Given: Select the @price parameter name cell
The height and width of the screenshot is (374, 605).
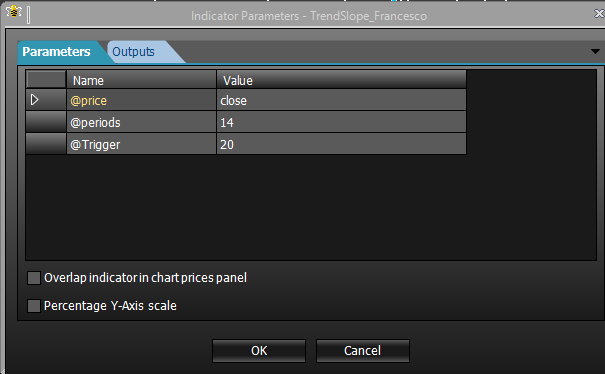Looking at the screenshot, I should (141, 100).
